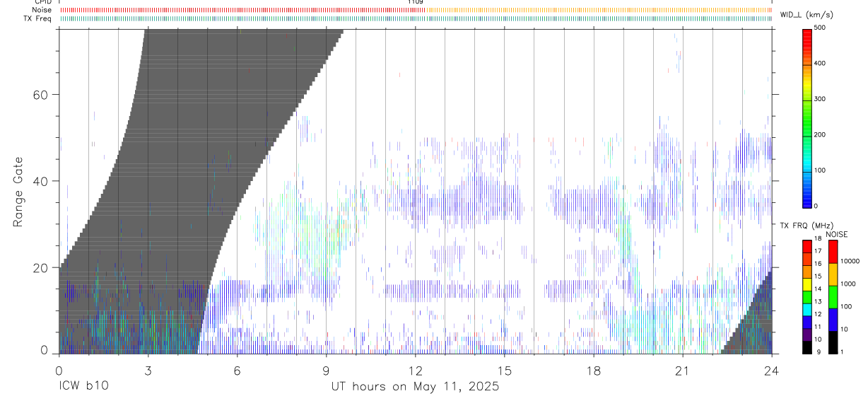
Task: Click the red 17–18 MHz TX frequency swatch
Action: [807, 246]
